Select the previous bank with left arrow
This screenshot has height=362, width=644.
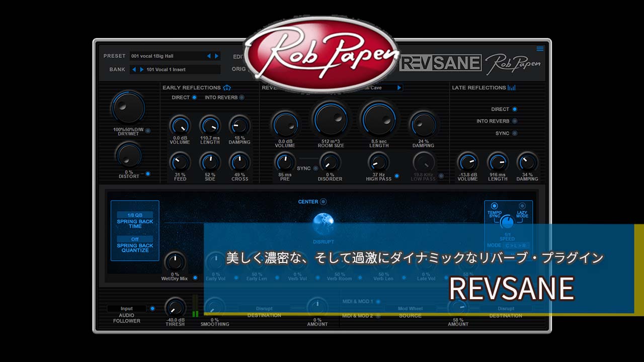134,69
